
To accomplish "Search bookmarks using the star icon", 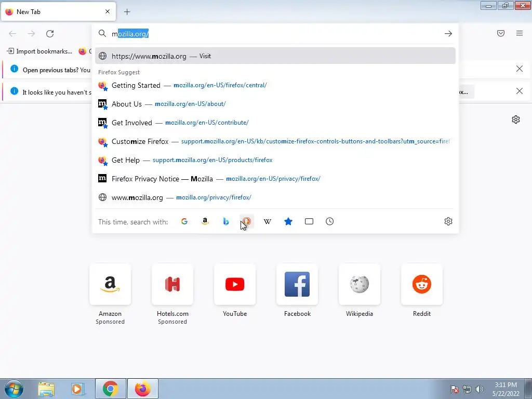I will 288,221.
